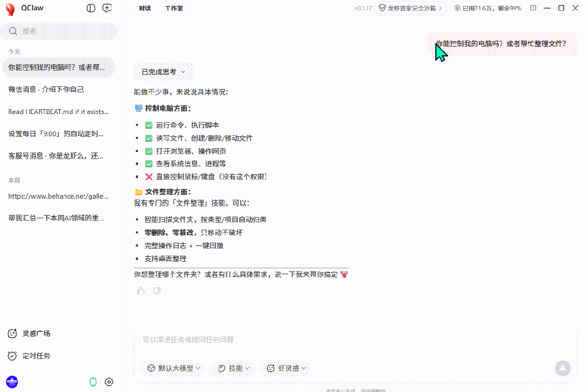Screen dimensions: 586x392
Task: Click the QClaw logo icon
Action: click(x=9, y=8)
